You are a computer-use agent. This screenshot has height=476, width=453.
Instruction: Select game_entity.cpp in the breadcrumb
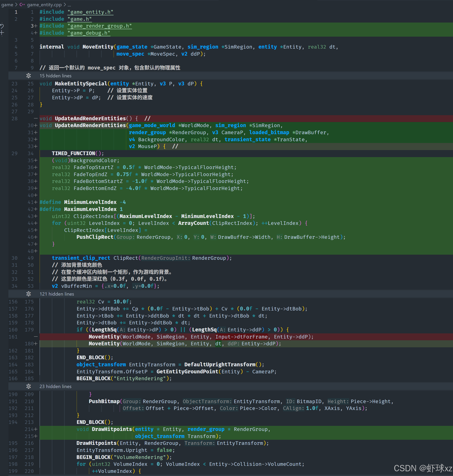click(x=44, y=5)
